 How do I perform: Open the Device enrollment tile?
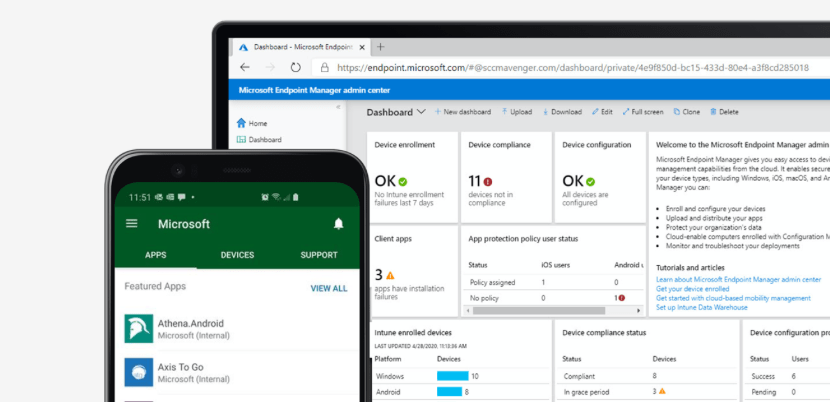412,177
